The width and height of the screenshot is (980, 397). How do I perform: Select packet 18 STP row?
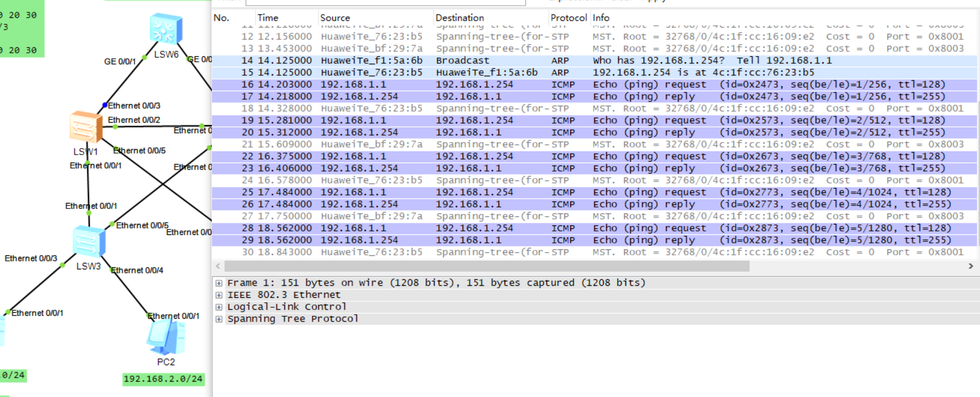(594, 108)
